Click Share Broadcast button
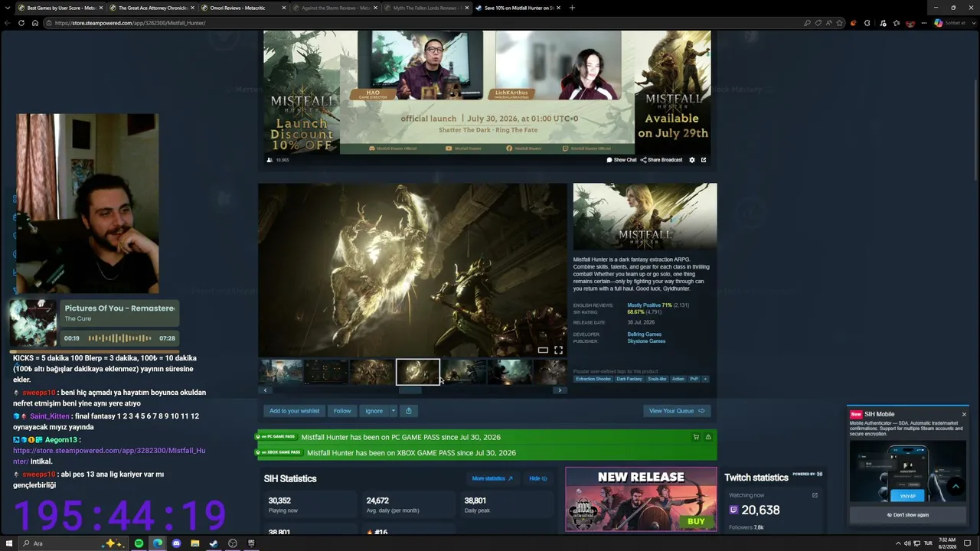The width and height of the screenshot is (980, 551). [x=661, y=160]
